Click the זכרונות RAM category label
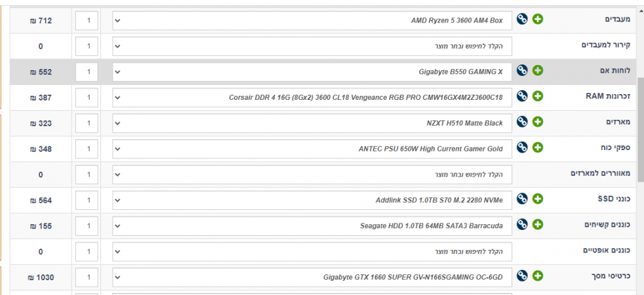644x295 pixels. [x=608, y=96]
